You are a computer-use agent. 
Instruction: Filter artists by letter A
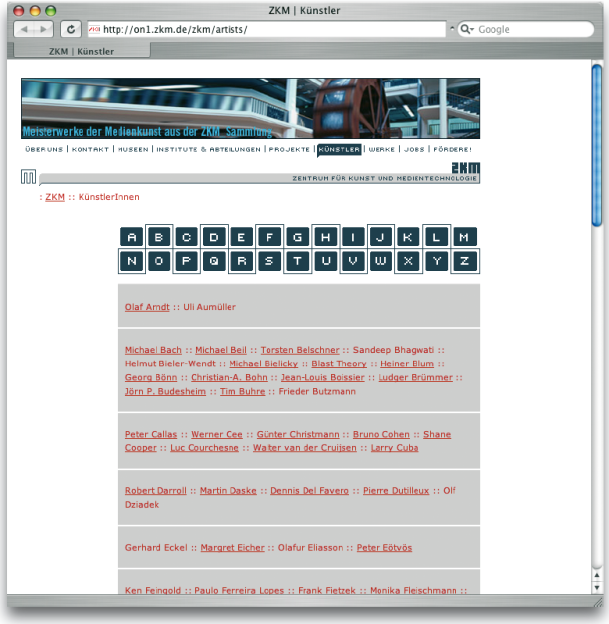132,237
